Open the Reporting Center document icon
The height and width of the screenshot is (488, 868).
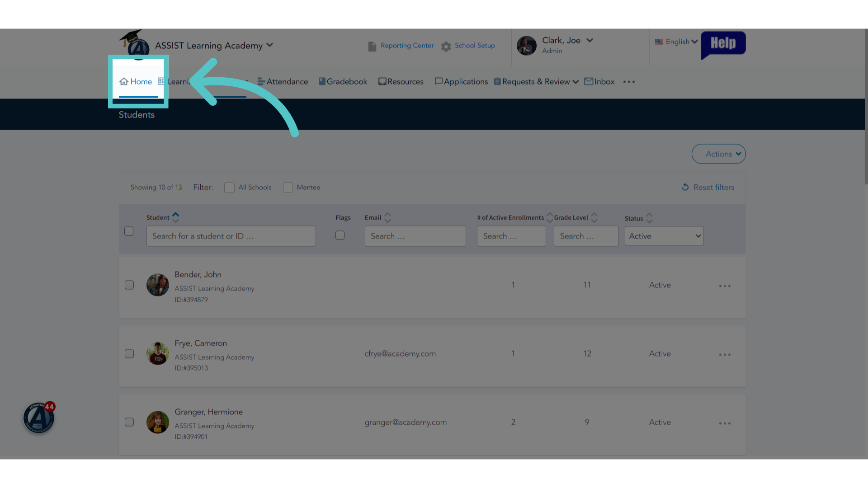pyautogui.click(x=372, y=47)
